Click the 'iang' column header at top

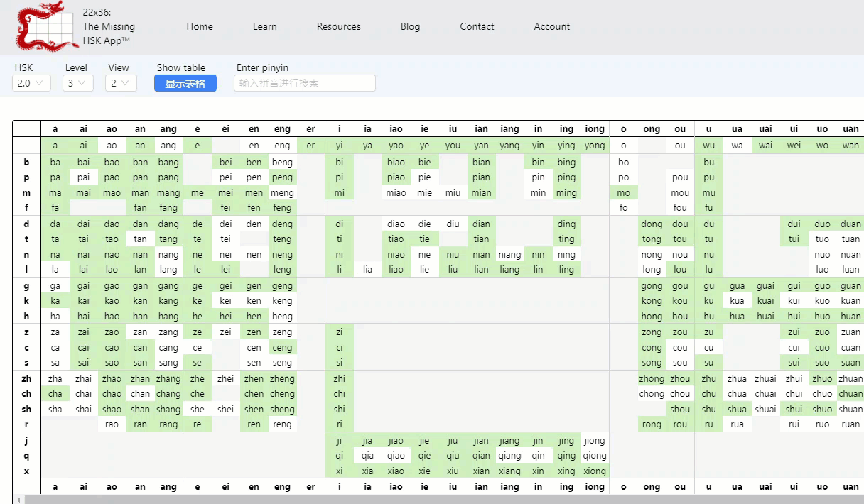pyautogui.click(x=509, y=129)
